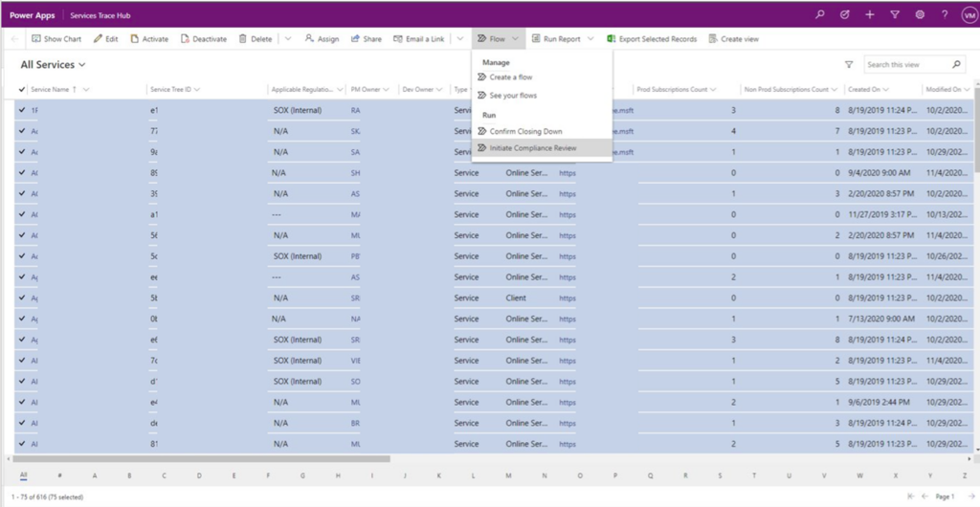Open Created On column dropdown

click(x=886, y=89)
